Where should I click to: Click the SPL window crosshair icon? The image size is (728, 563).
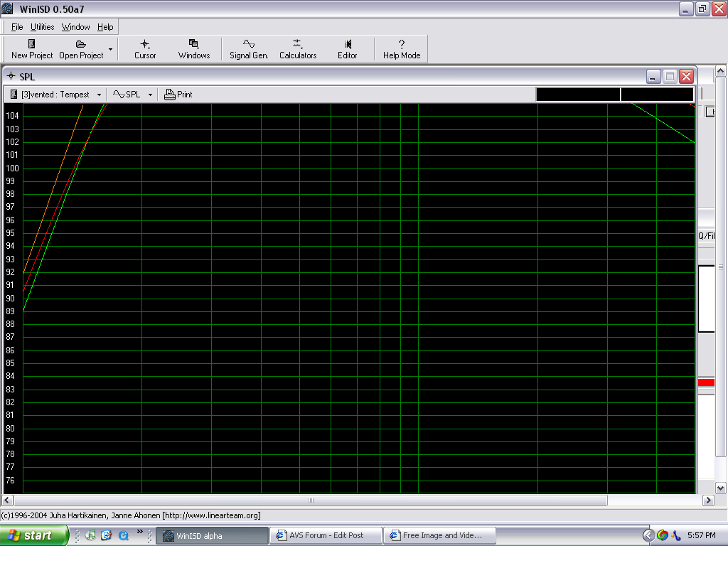point(11,76)
